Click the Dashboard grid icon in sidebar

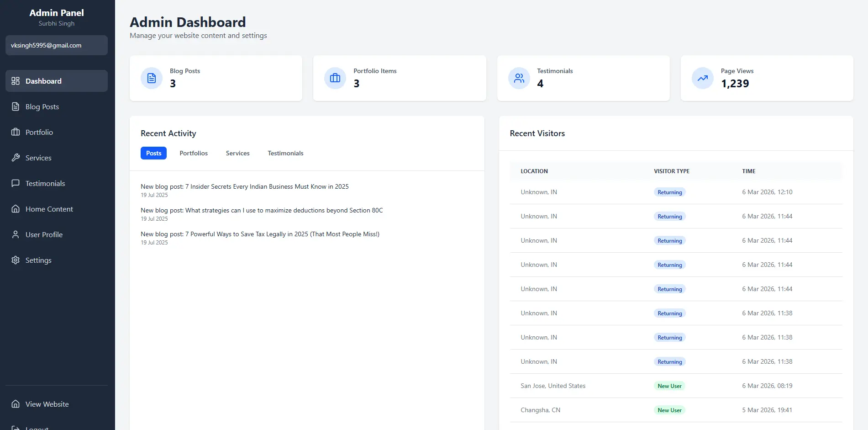(x=16, y=81)
